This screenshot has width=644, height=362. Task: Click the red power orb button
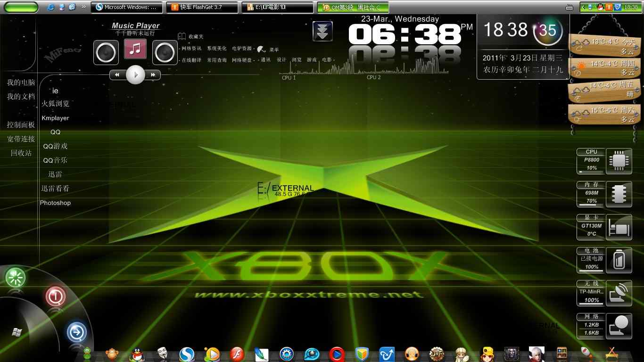(55, 296)
